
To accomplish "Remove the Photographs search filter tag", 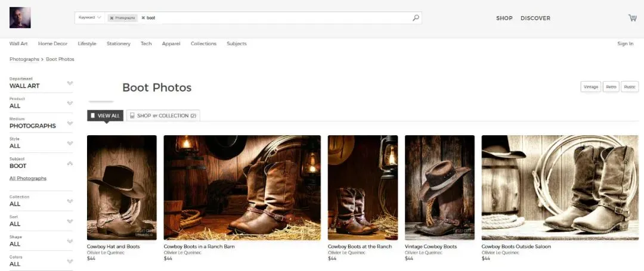I will pos(112,18).
